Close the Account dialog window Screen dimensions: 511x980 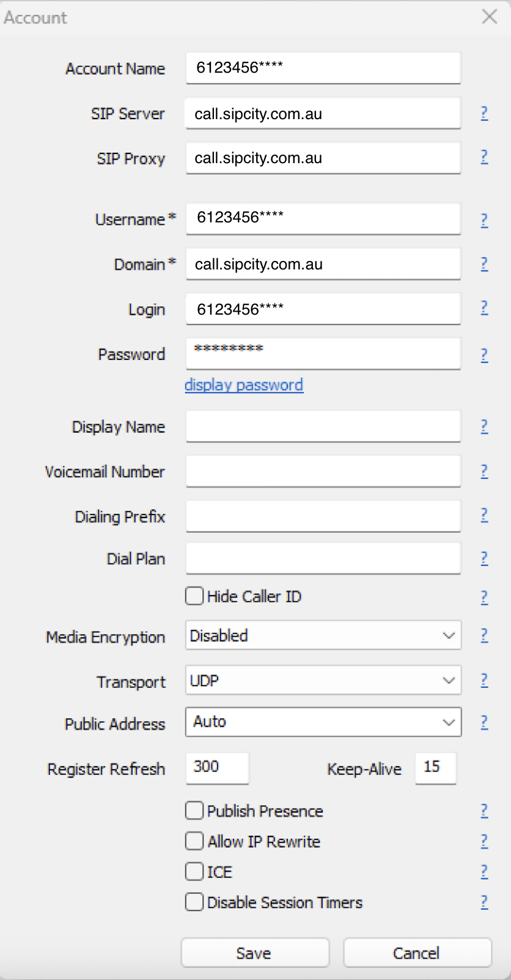click(x=490, y=16)
